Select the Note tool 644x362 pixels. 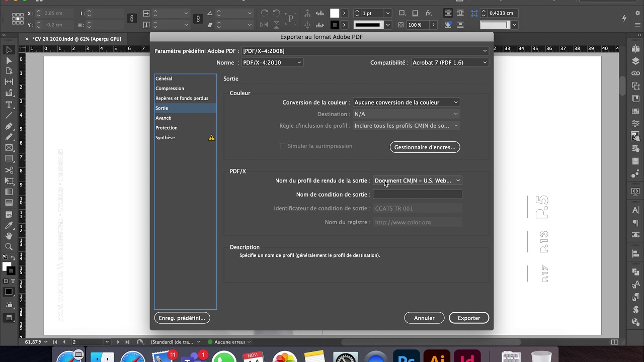[x=9, y=214]
